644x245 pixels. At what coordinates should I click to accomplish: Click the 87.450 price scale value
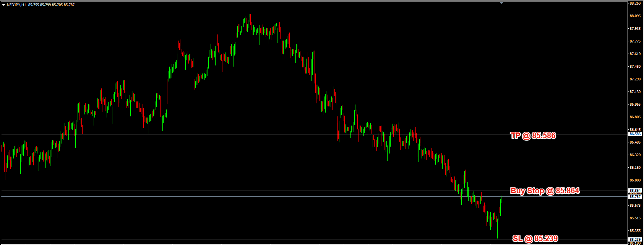point(635,67)
